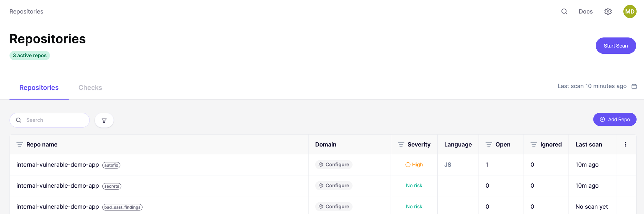
Task: Configure domain for the secrets repo
Action: [x=334, y=186]
